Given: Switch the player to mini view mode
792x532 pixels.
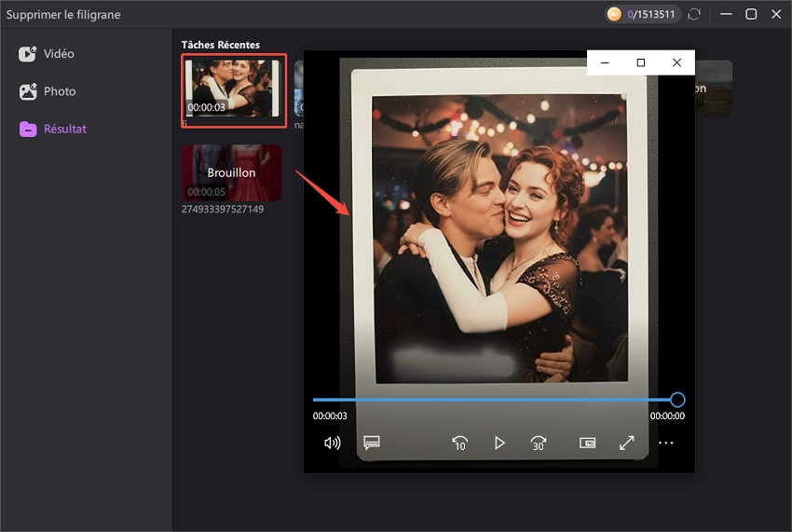Looking at the screenshot, I should [587, 443].
